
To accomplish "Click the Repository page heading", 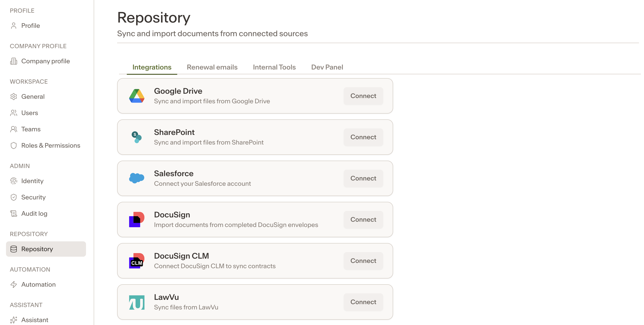I will click(x=154, y=18).
